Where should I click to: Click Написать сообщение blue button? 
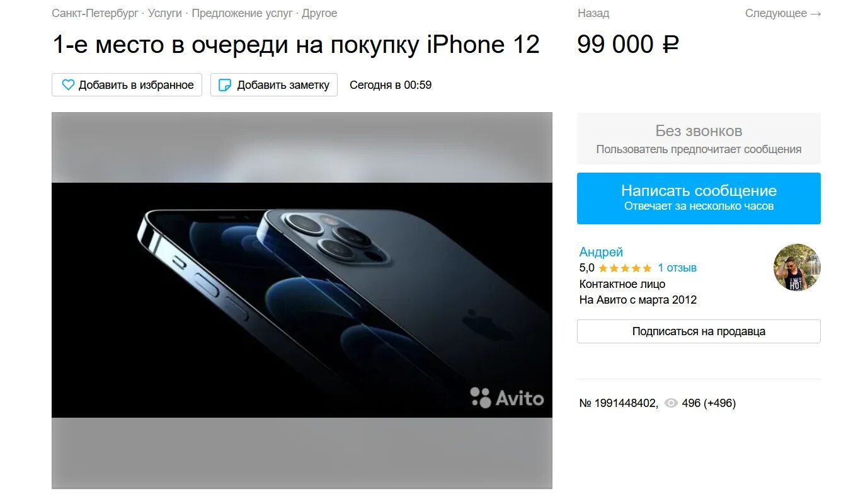pos(699,198)
